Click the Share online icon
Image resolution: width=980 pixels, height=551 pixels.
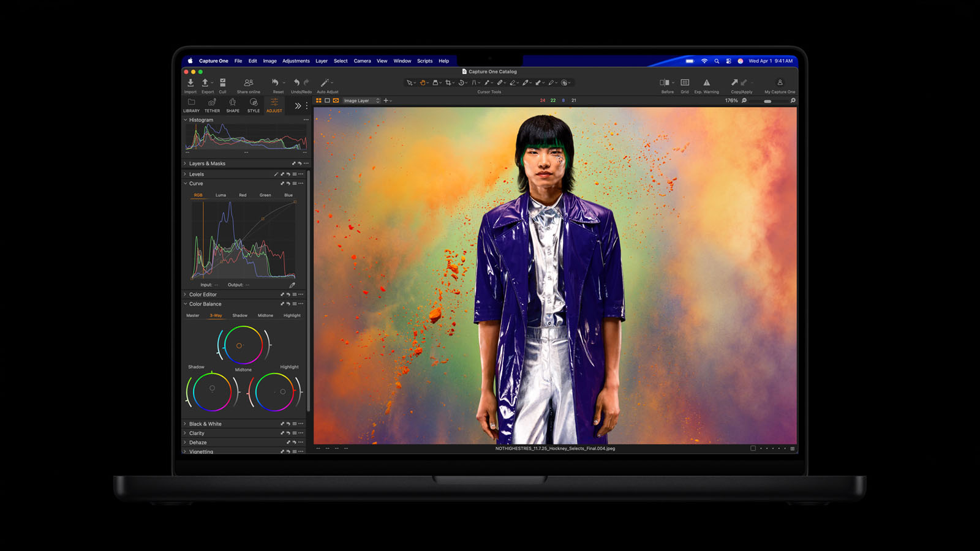click(x=248, y=83)
